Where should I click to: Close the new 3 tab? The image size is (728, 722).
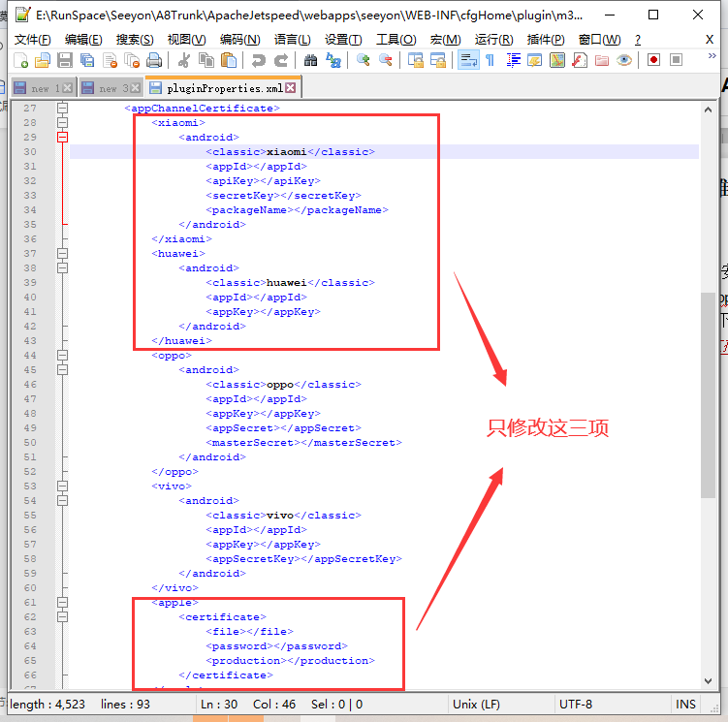136,88
